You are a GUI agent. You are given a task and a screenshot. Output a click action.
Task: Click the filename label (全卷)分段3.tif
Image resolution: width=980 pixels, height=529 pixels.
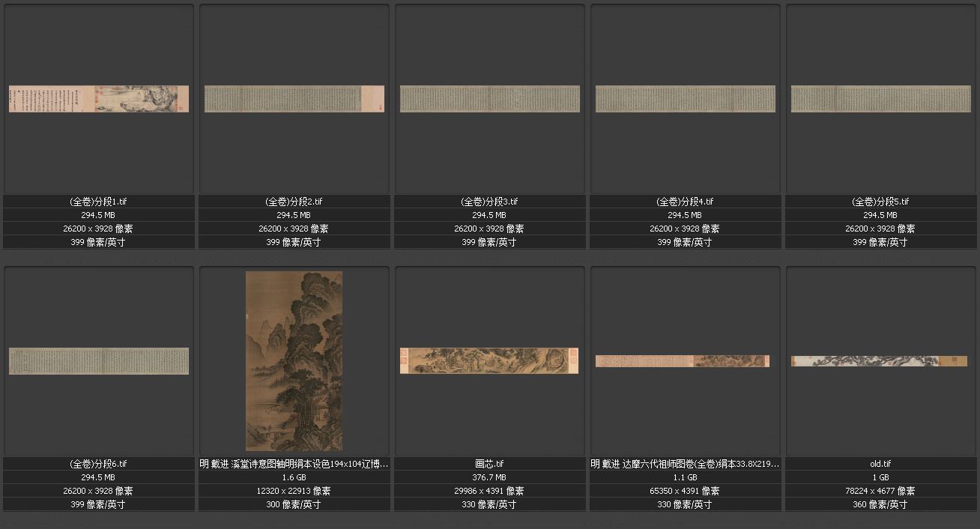tap(490, 202)
